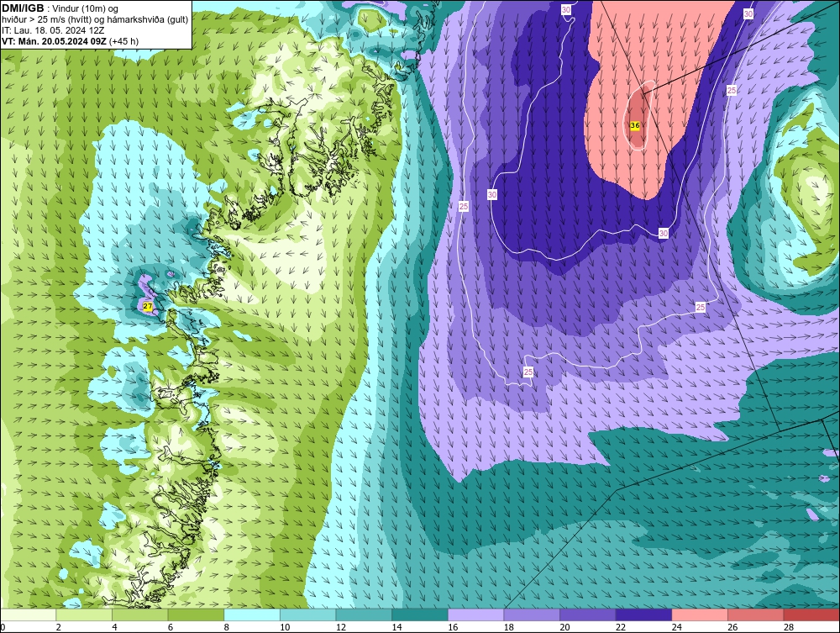Click the legend scale number 26
This screenshot has width=840, height=633.
[x=732, y=627]
